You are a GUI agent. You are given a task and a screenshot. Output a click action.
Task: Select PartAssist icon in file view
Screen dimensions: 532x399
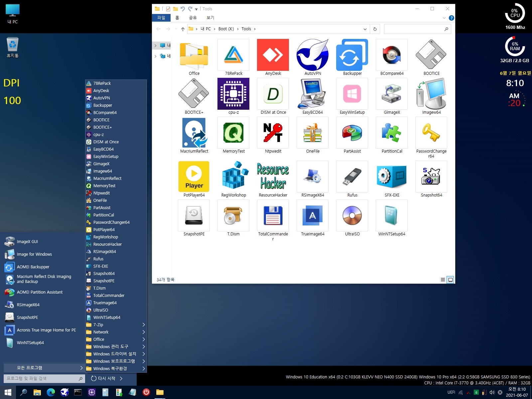point(352,133)
